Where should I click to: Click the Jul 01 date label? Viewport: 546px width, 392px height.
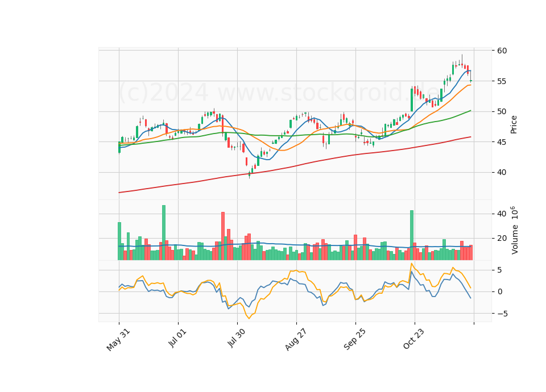point(177,337)
